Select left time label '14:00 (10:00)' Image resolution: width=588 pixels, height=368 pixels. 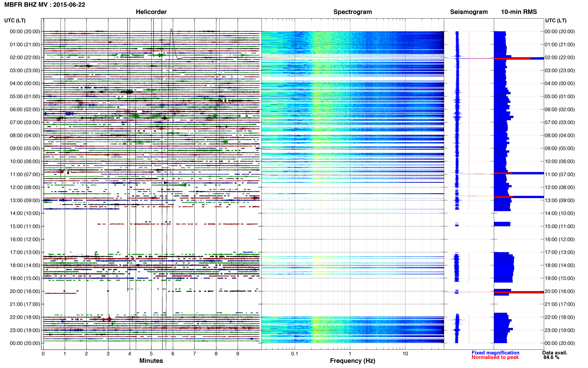pyautogui.click(x=25, y=213)
